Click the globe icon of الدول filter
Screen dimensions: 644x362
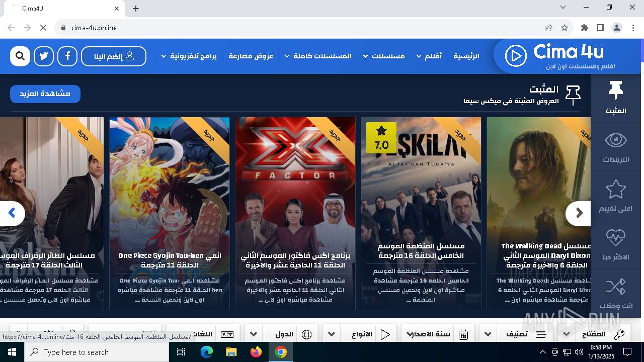coord(306,334)
